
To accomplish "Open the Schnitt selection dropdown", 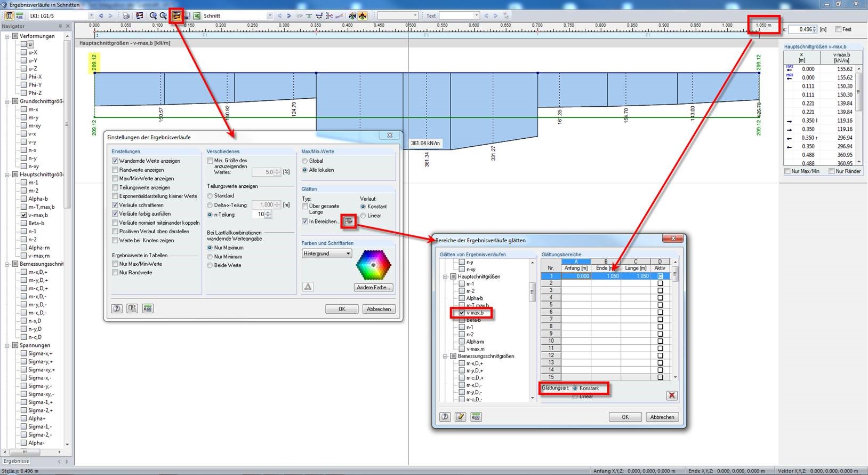I will (270, 15).
